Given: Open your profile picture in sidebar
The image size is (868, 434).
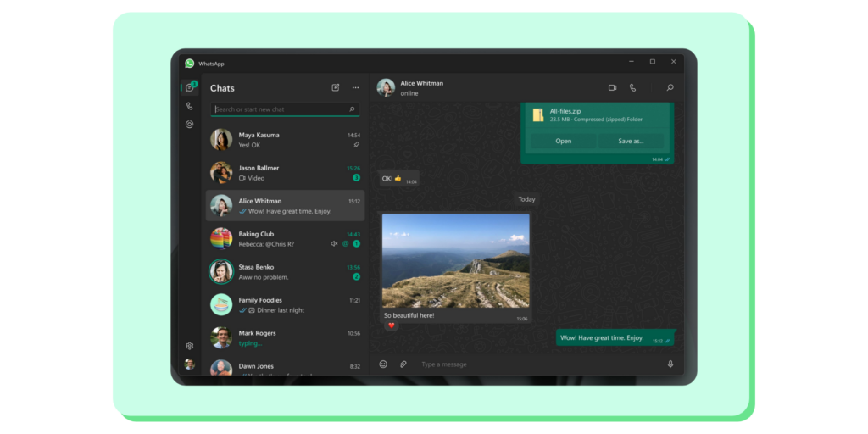Looking at the screenshot, I should (190, 364).
